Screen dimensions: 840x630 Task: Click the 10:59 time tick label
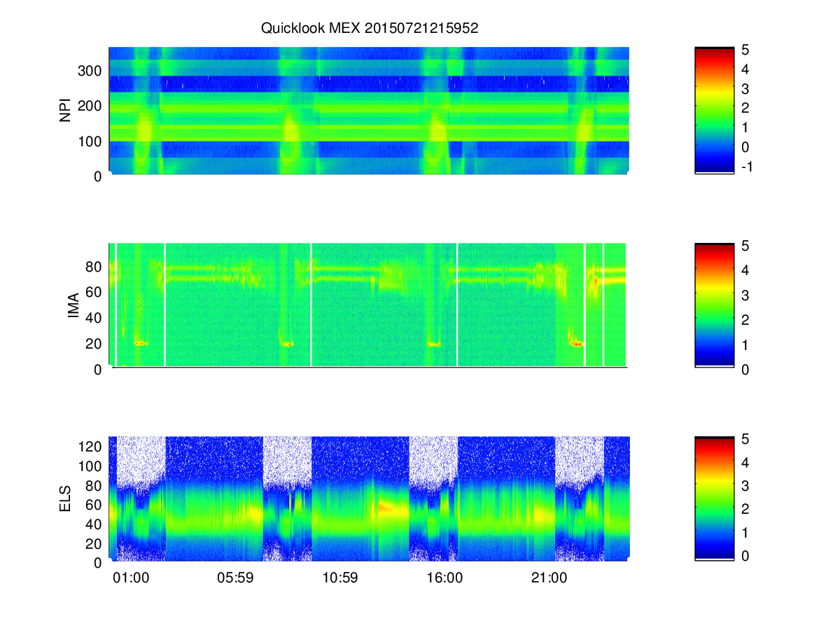coord(340,578)
